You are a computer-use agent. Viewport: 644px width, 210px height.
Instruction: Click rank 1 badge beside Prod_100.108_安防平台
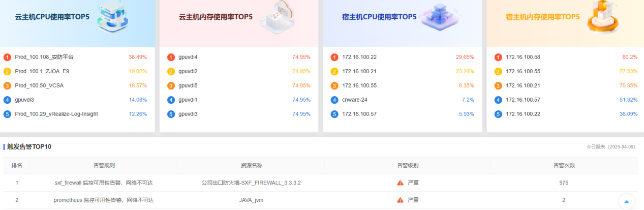pyautogui.click(x=7, y=57)
